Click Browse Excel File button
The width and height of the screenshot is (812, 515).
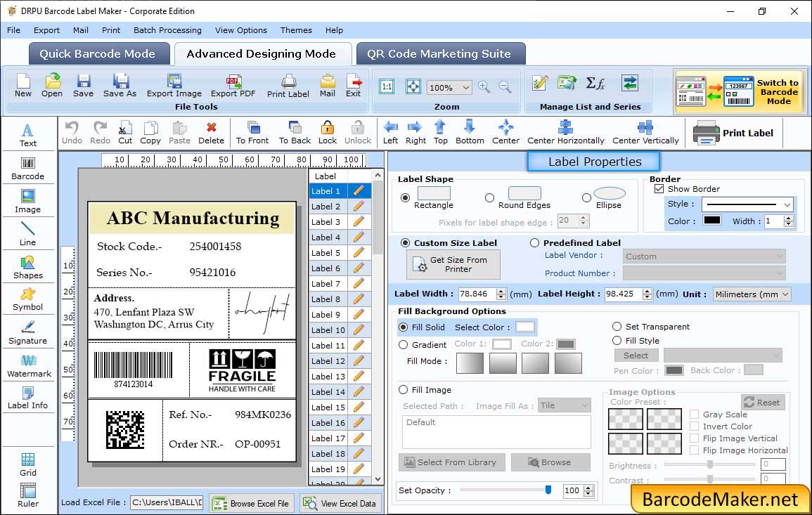[252, 503]
